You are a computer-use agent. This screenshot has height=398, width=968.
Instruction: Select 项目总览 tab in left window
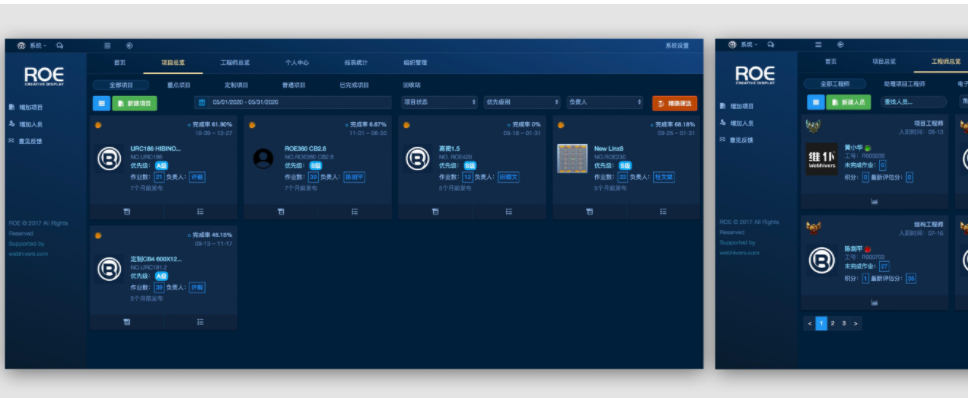[x=173, y=63]
